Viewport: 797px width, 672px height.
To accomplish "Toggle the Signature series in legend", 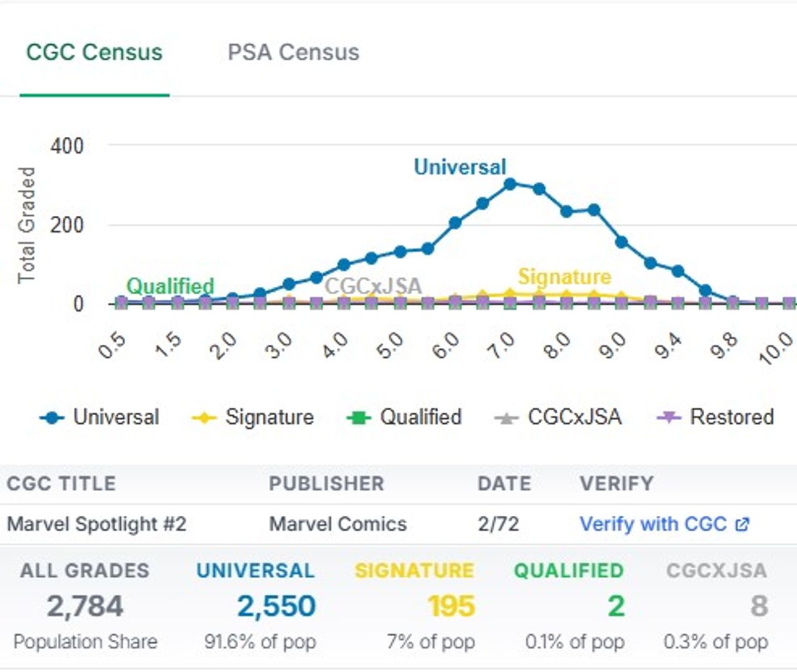I will pos(269,417).
